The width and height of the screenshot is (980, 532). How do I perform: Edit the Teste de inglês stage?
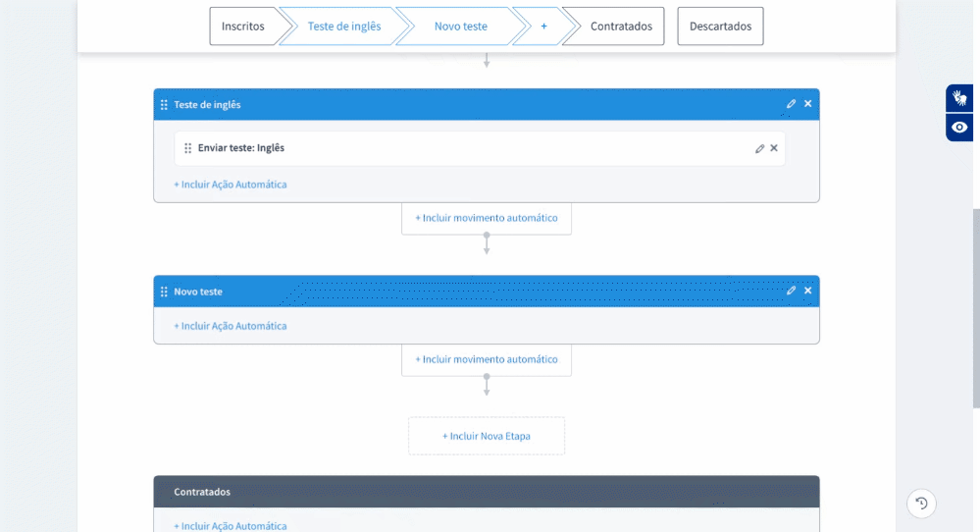[x=791, y=104]
